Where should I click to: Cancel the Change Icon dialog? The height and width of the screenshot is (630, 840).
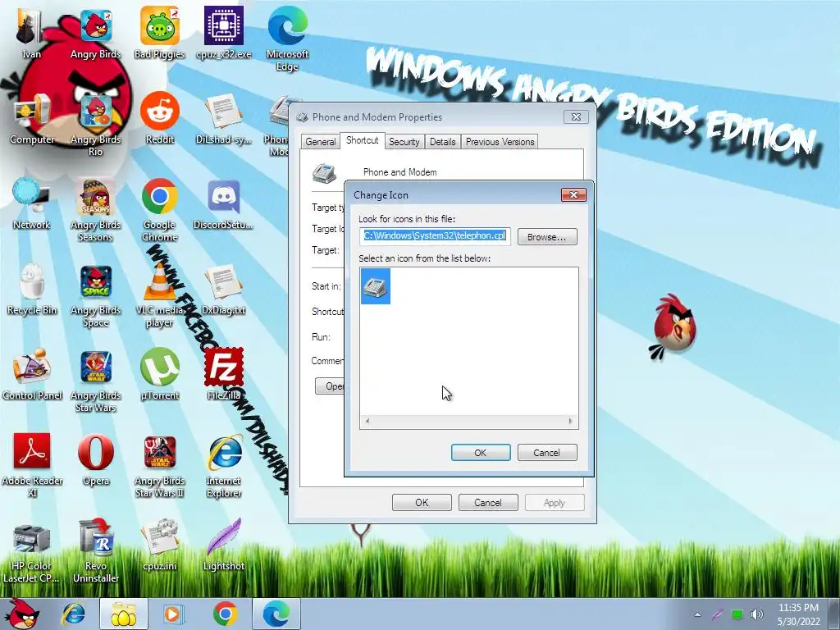pyautogui.click(x=547, y=453)
